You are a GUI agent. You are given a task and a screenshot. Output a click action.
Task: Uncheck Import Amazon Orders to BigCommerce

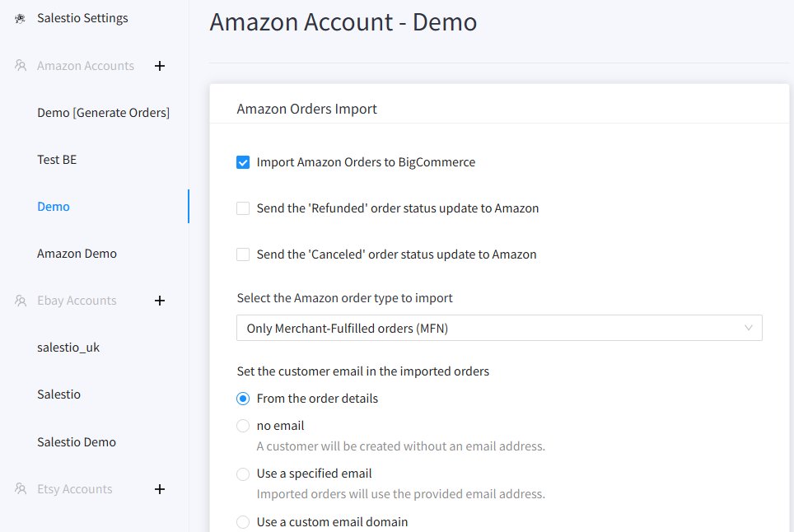pyautogui.click(x=243, y=163)
